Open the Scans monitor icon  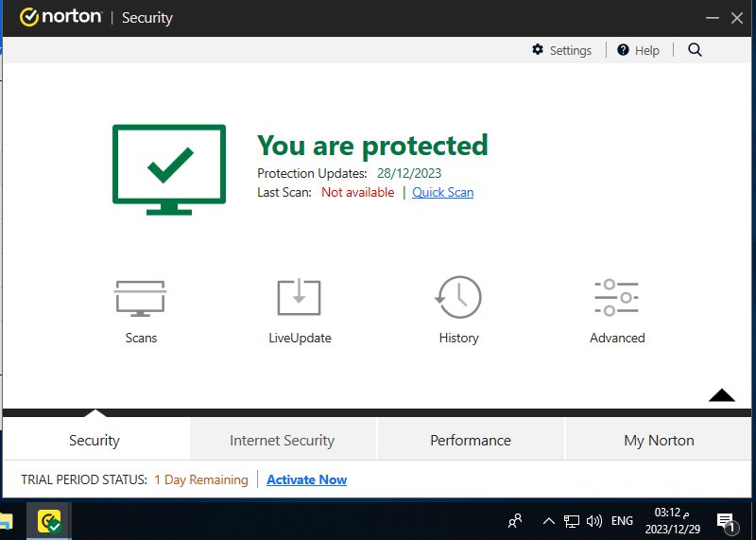click(x=140, y=298)
